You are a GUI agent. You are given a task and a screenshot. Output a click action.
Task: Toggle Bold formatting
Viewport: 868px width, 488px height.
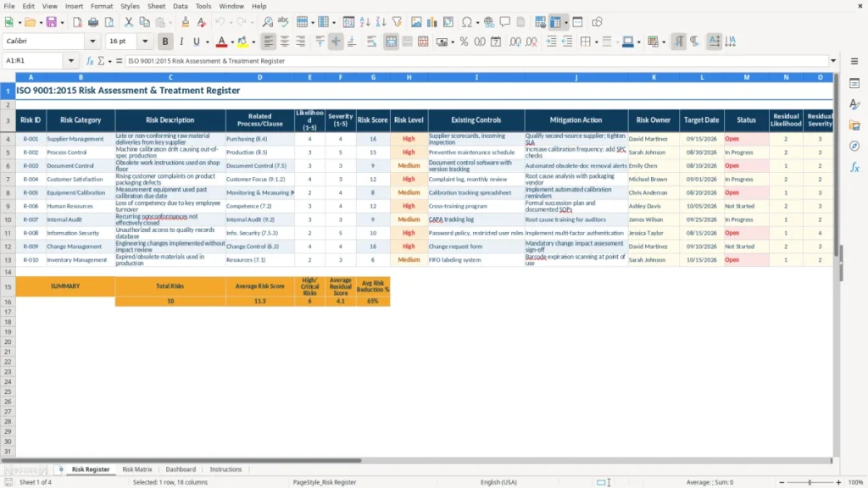click(x=165, y=42)
